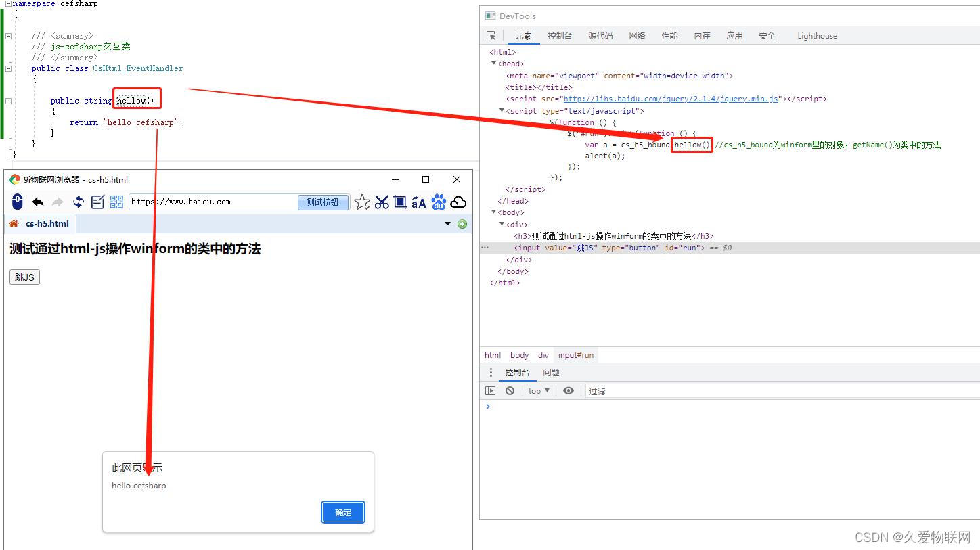Open the 控制台 tab in the drawer
Viewport: 980px width, 550px height.
point(518,372)
